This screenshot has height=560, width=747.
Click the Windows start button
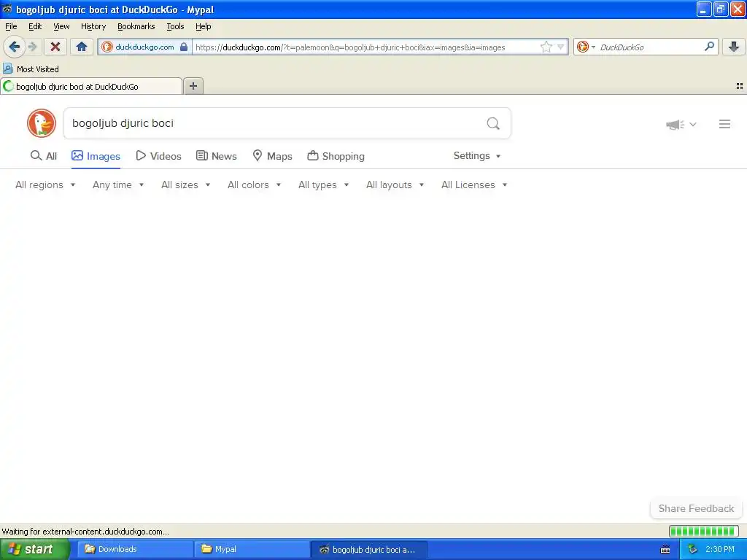tap(34, 549)
